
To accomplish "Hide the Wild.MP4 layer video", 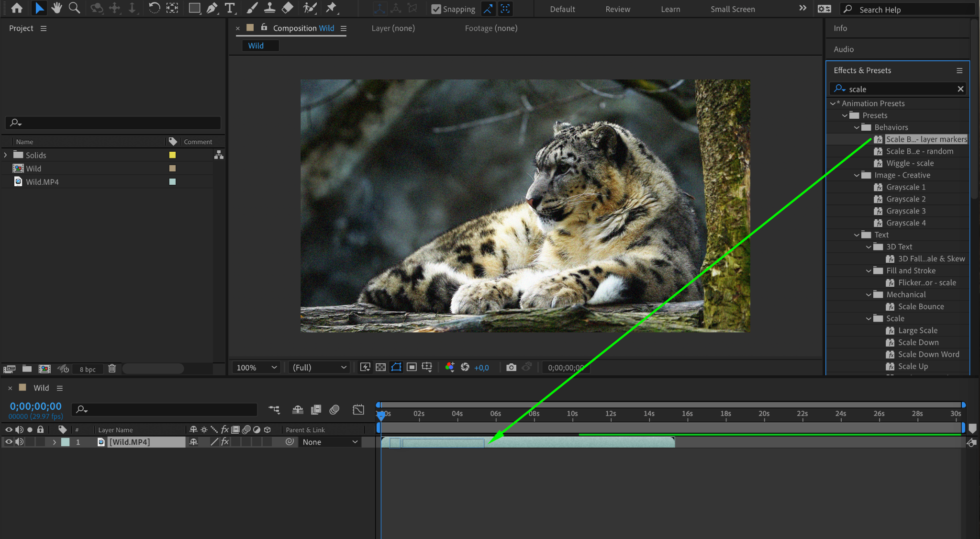I will [x=9, y=442].
